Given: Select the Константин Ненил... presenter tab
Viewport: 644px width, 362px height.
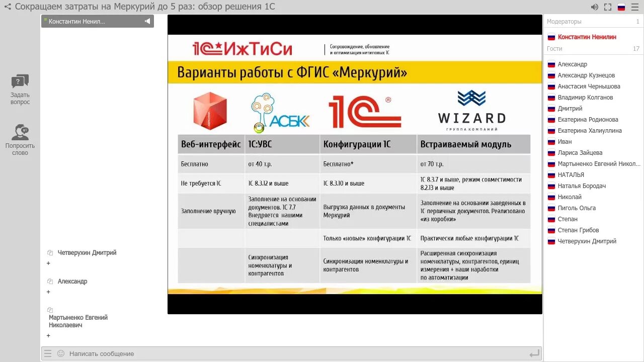Looking at the screenshot, I should pos(98,21).
